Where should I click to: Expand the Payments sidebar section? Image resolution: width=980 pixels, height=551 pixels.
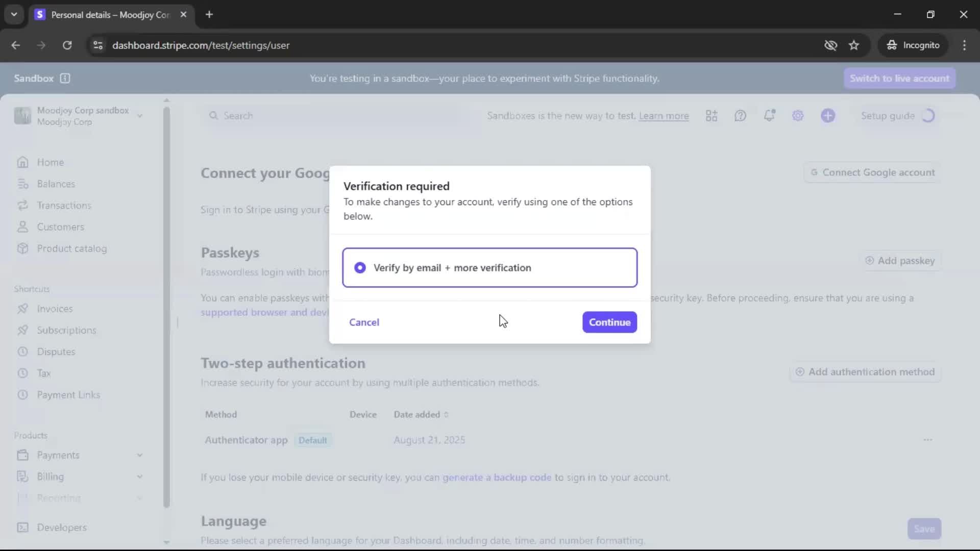139,455
